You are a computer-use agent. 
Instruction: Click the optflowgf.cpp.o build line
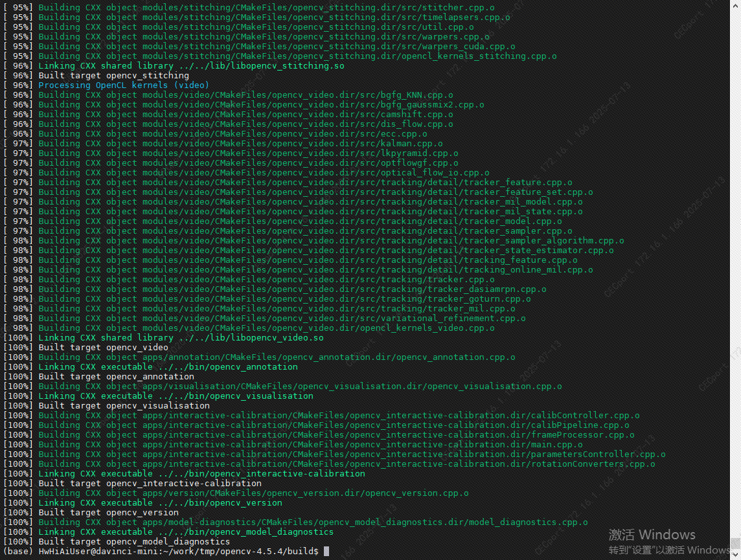(231, 163)
